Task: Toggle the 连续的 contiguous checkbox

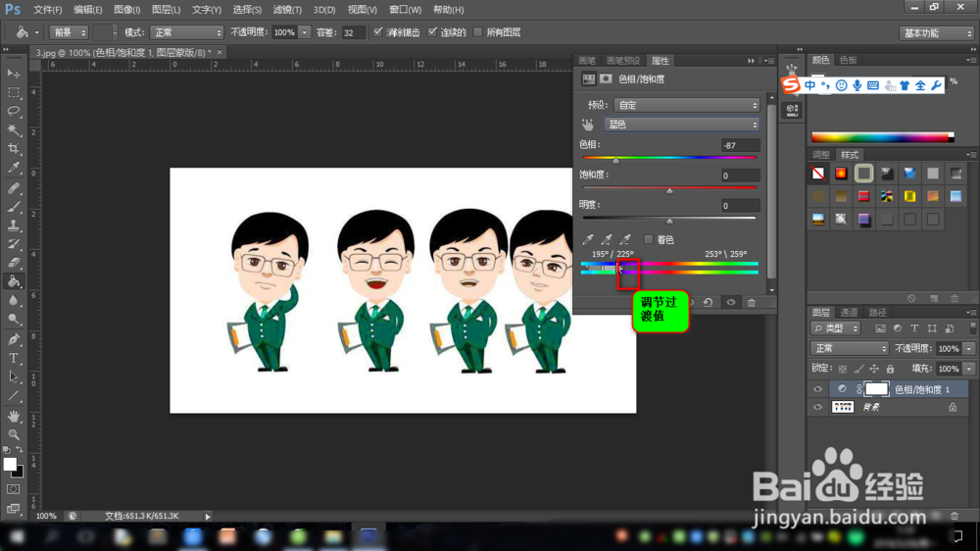Action: coord(432,32)
